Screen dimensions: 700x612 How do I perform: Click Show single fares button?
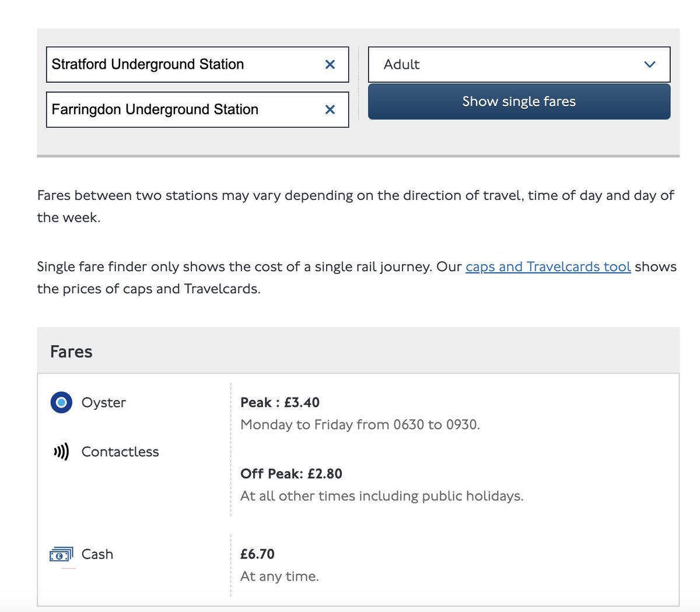point(519,101)
